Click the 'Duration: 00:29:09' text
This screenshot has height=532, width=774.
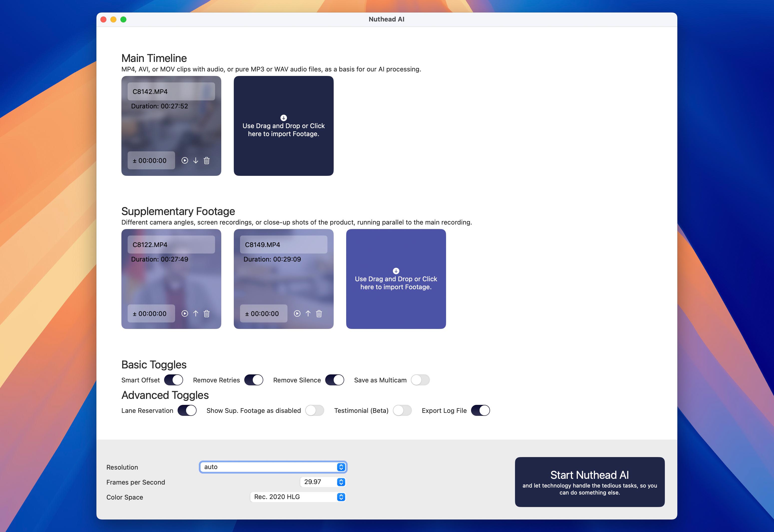click(272, 259)
